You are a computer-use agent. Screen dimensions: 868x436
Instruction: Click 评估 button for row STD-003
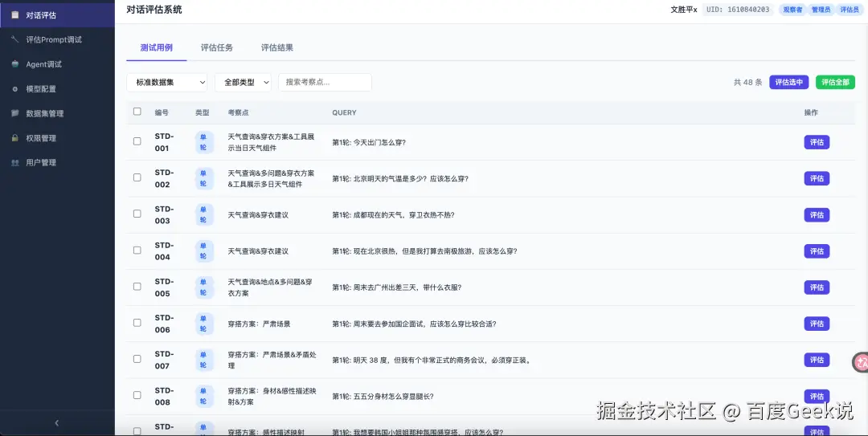click(817, 214)
